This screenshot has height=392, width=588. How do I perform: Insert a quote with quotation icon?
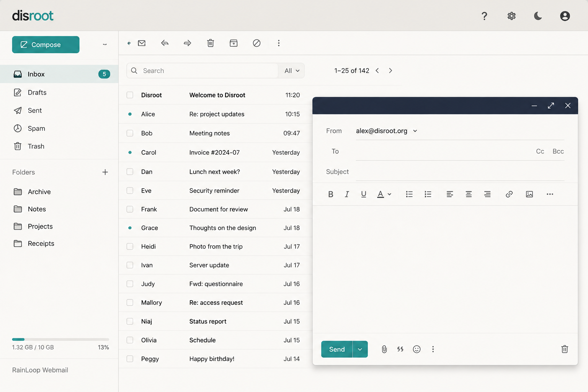tap(400, 349)
